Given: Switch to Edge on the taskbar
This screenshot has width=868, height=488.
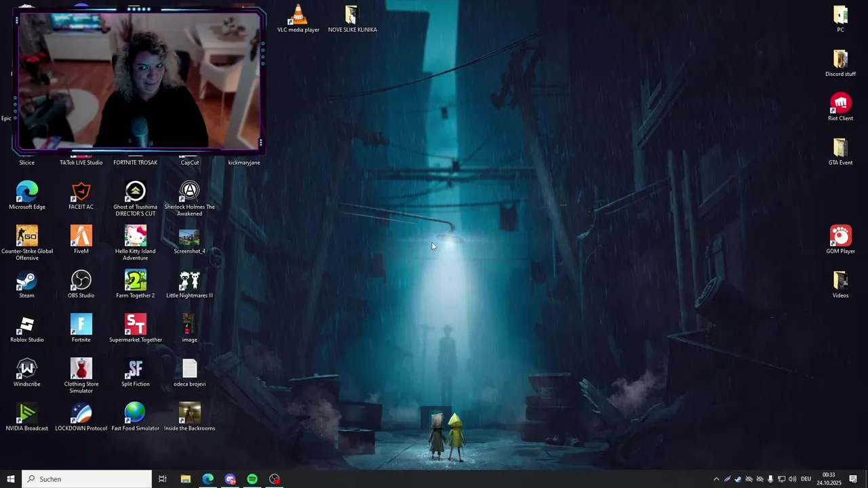Looking at the screenshot, I should tap(208, 479).
